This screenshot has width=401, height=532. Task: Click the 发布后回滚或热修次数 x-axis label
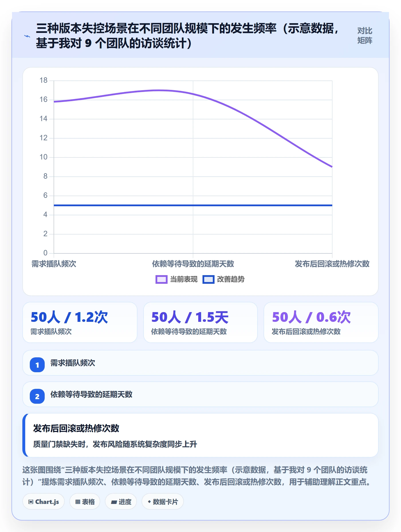coord(332,264)
